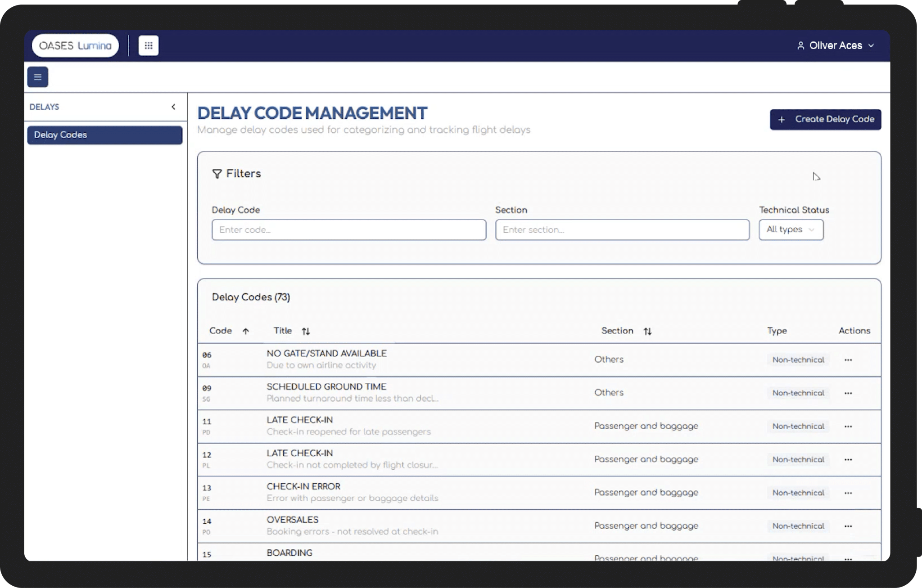Focus the Delay Code filter field
The height and width of the screenshot is (588, 922).
pyautogui.click(x=348, y=230)
